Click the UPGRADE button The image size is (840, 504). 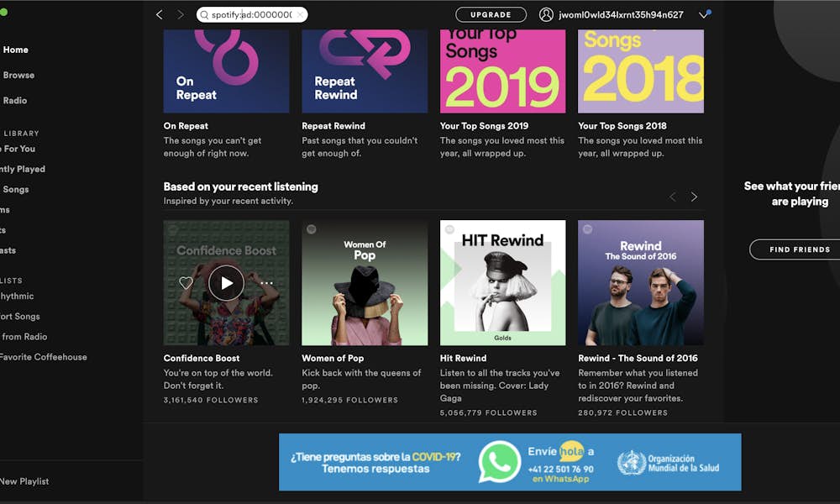point(490,14)
